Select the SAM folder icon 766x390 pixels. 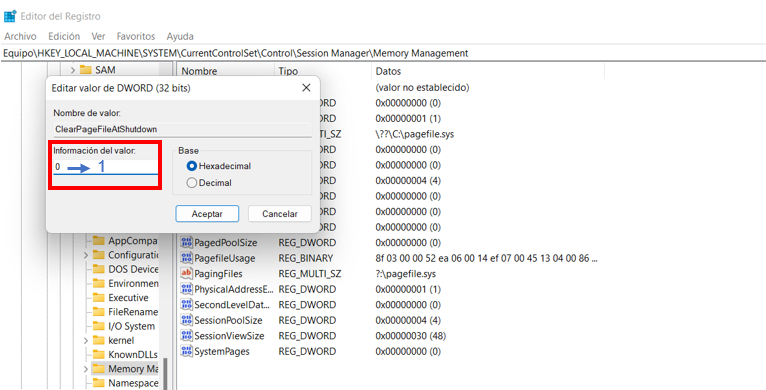pos(86,70)
